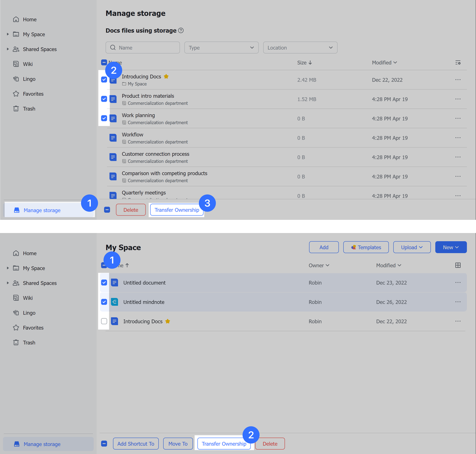Click the star icon on Introducing Docs
The image size is (476, 454).
(166, 76)
